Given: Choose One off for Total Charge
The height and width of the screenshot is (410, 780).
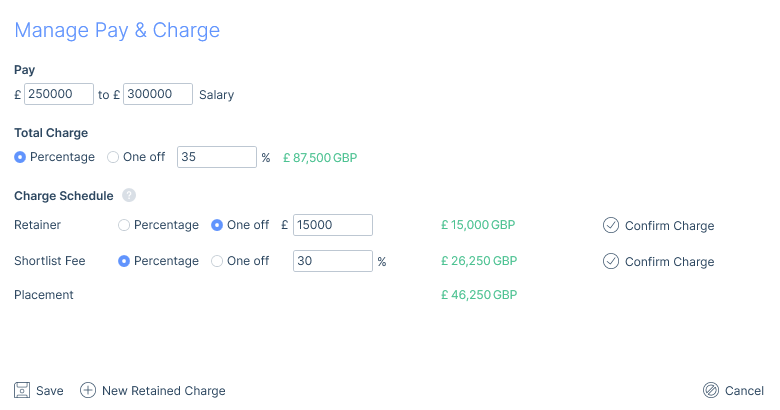Looking at the screenshot, I should coord(113,157).
